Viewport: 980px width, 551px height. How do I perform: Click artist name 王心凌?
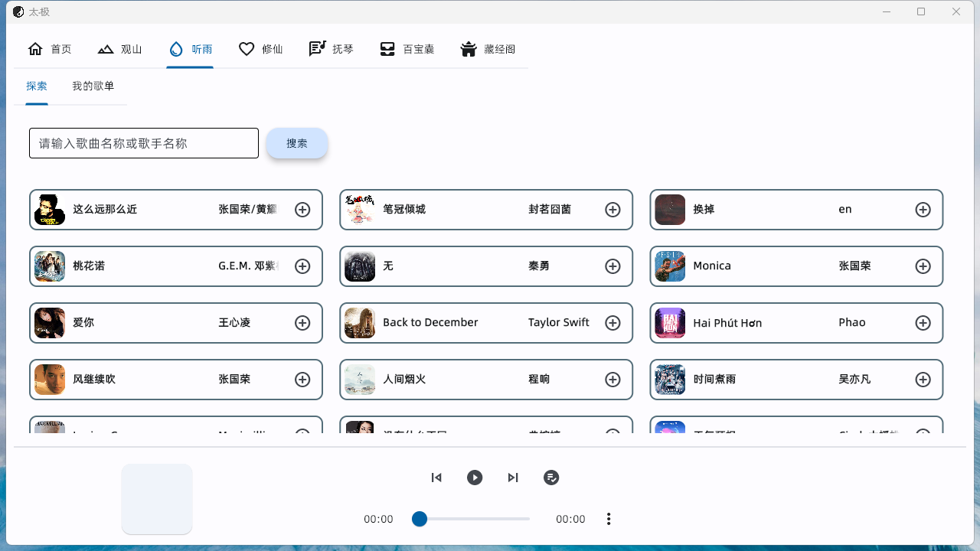coord(234,322)
